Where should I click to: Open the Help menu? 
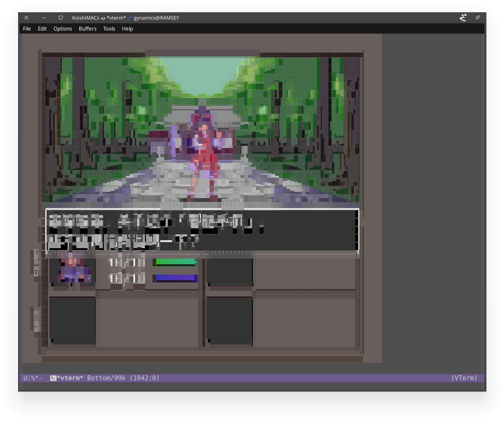128,29
